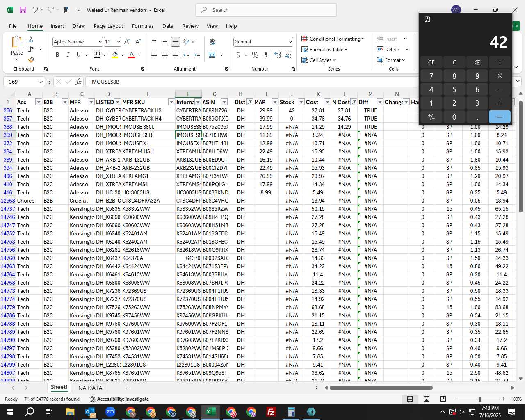Click the zoom slider handle
525x420 pixels.
pyautogui.click(x=479, y=399)
